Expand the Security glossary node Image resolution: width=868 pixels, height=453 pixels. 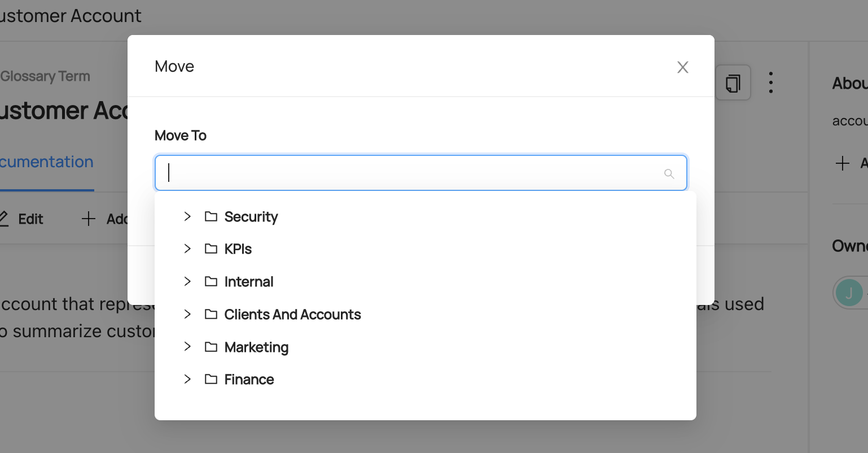pos(187,217)
